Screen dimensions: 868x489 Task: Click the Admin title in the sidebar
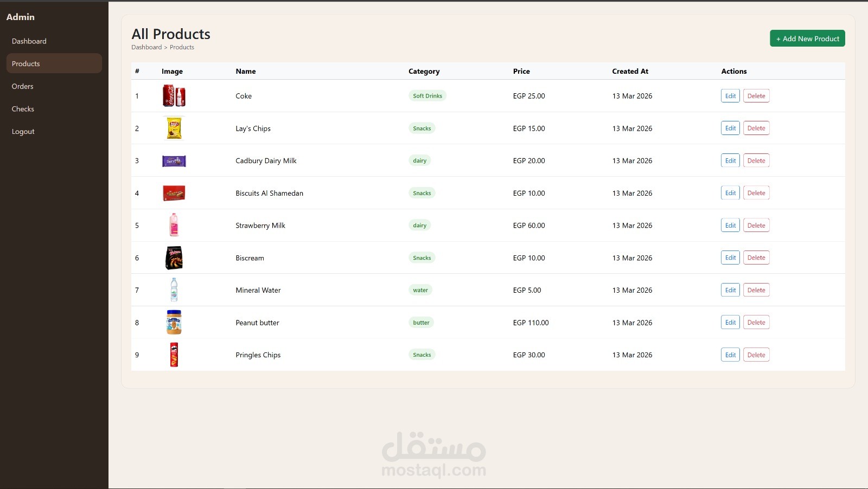[x=20, y=17]
